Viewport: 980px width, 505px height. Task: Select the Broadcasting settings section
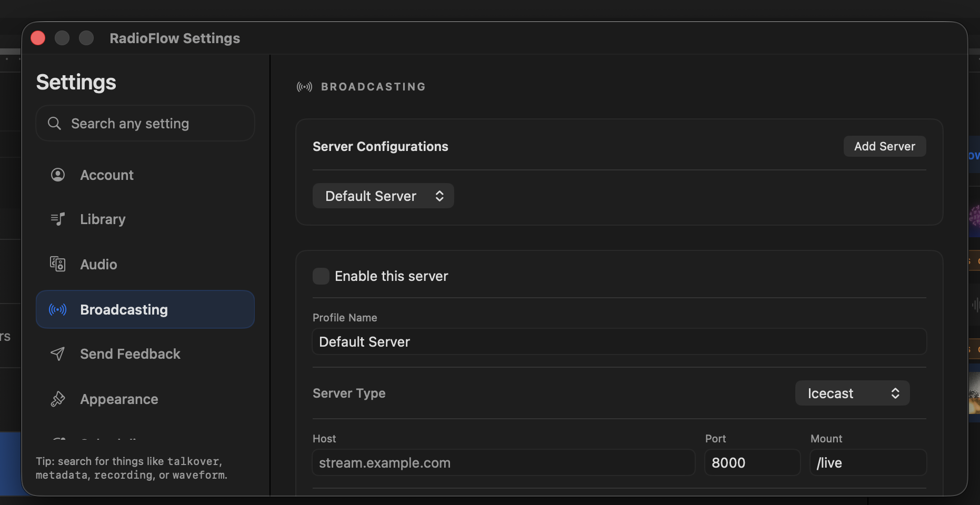point(145,309)
